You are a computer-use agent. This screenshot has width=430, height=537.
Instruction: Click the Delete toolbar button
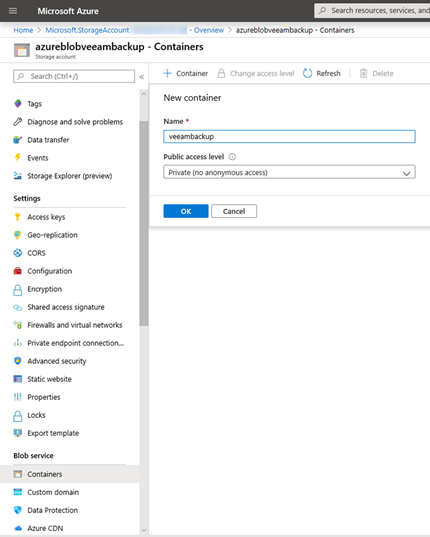point(376,73)
